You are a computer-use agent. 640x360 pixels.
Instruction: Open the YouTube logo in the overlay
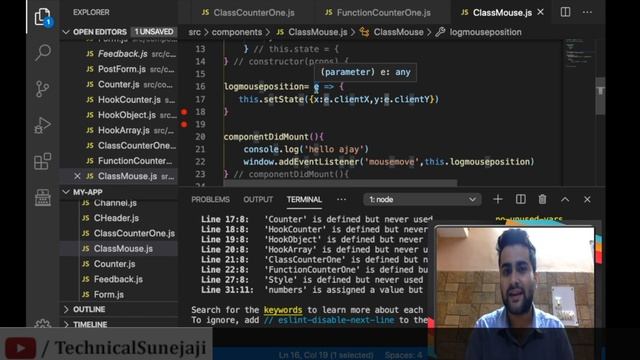pos(20,348)
